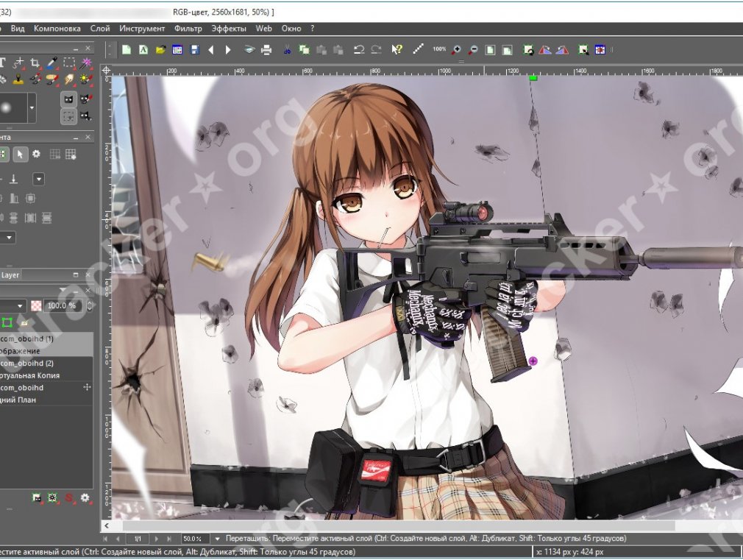Open the Эффекты menu
This screenshot has width=743, height=560.
(x=229, y=29)
